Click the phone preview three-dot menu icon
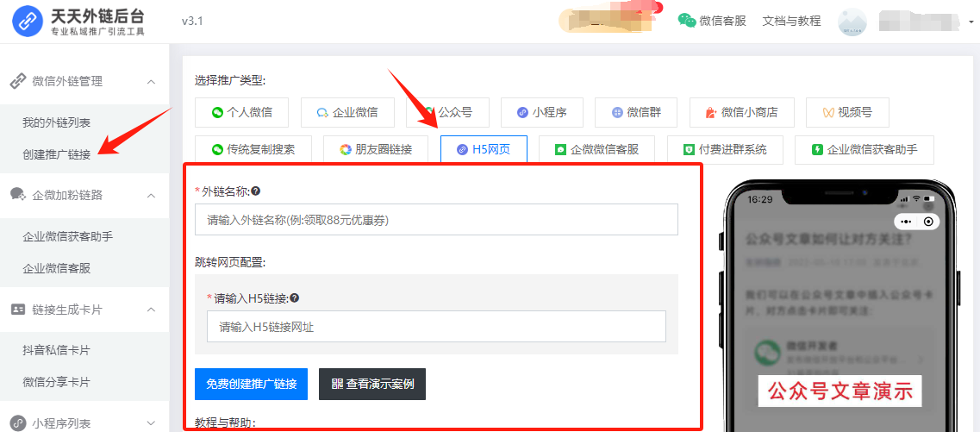This screenshot has height=432, width=980. click(904, 222)
